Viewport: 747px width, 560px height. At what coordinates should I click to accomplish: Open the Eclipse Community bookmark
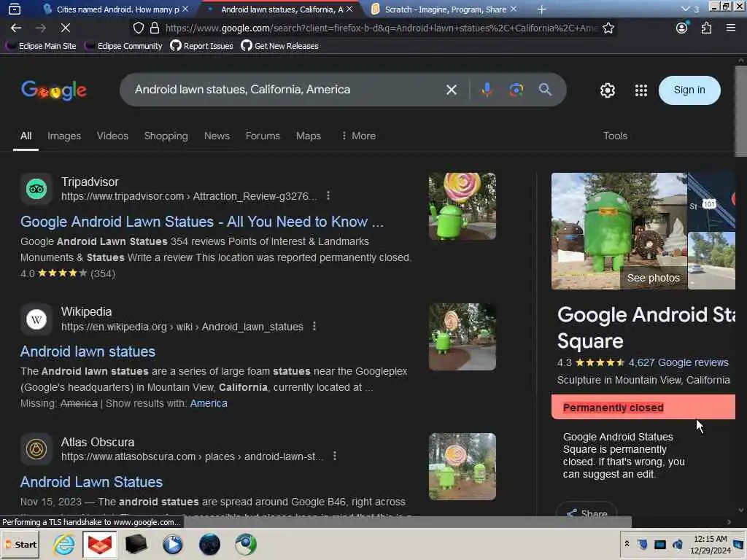click(123, 46)
